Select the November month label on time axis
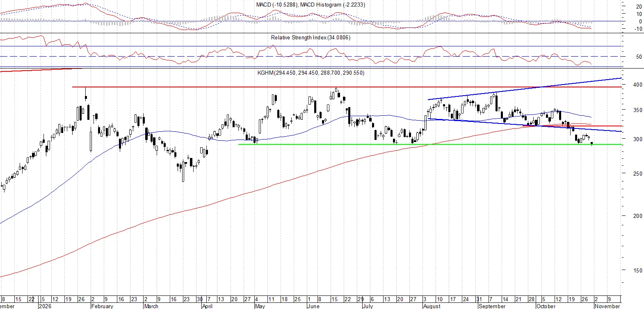 pyautogui.click(x=607, y=306)
